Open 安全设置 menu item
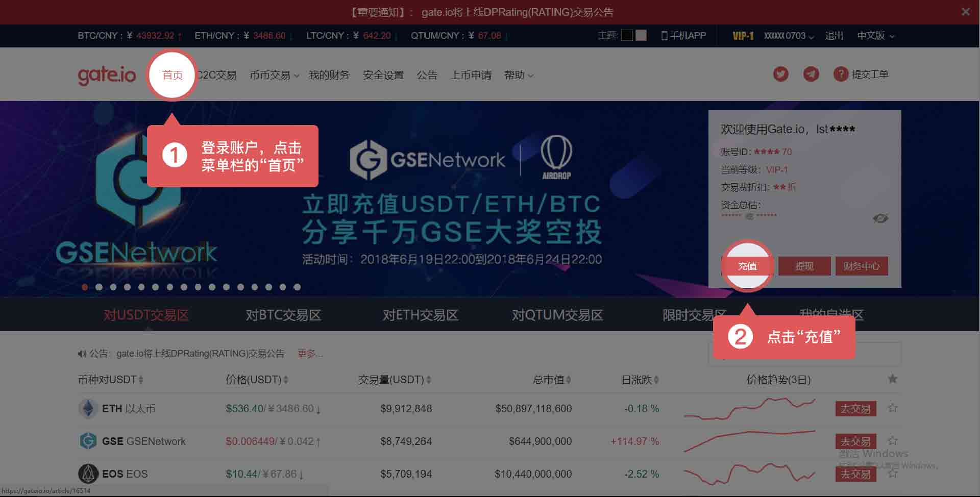980x497 pixels. pyautogui.click(x=383, y=75)
